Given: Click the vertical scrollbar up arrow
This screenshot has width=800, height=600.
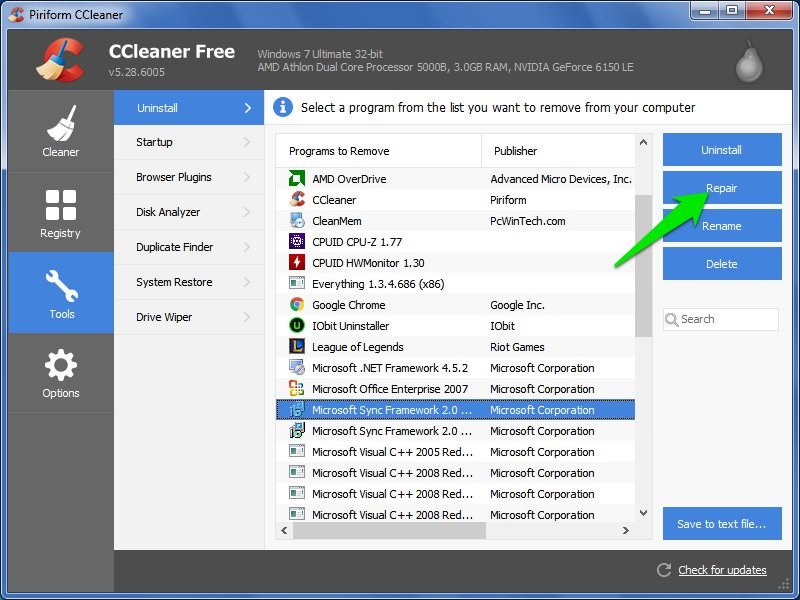Looking at the screenshot, I should [643, 142].
